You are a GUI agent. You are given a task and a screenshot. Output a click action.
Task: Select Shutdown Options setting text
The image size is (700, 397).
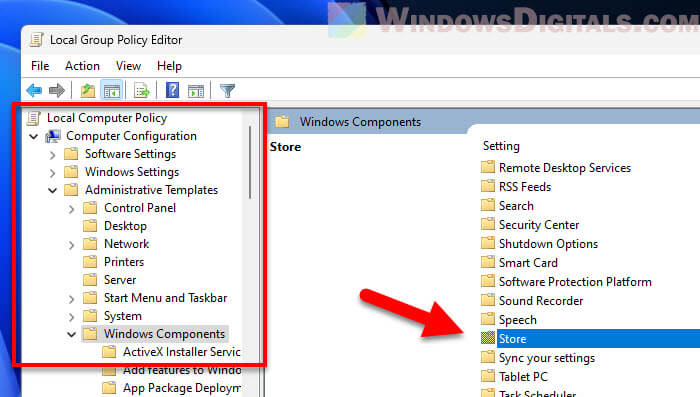pyautogui.click(x=548, y=244)
